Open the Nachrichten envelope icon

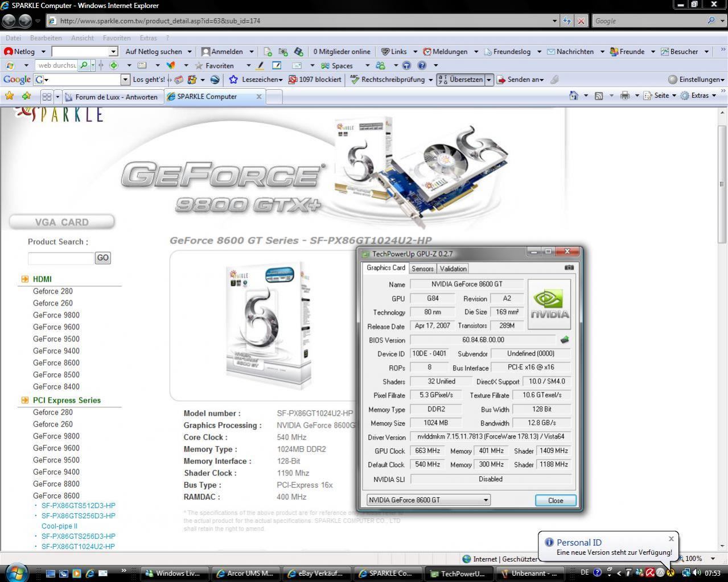coord(551,51)
